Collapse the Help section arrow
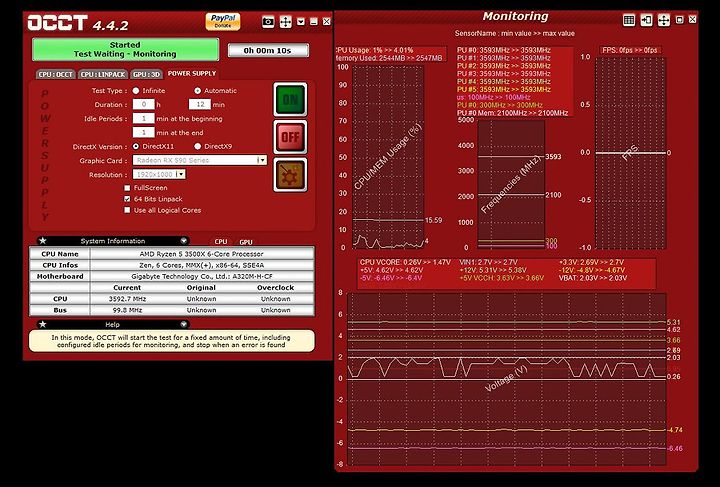The height and width of the screenshot is (487, 720). tap(184, 325)
